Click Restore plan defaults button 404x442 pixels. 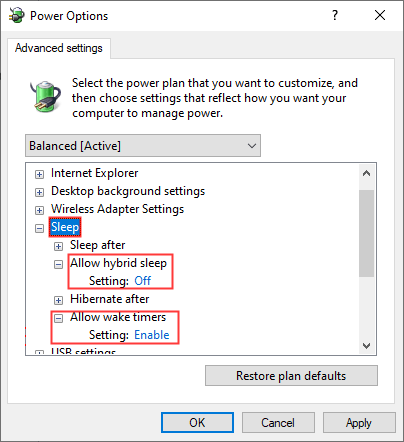tap(291, 376)
